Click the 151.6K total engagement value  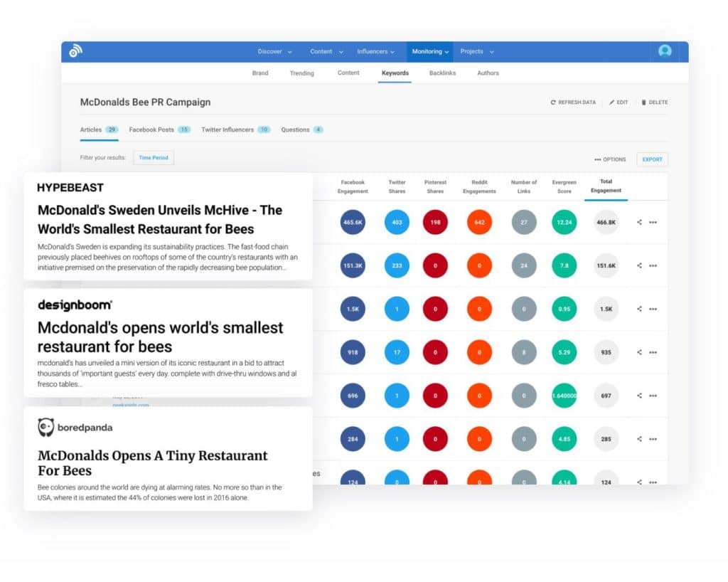pos(606,265)
